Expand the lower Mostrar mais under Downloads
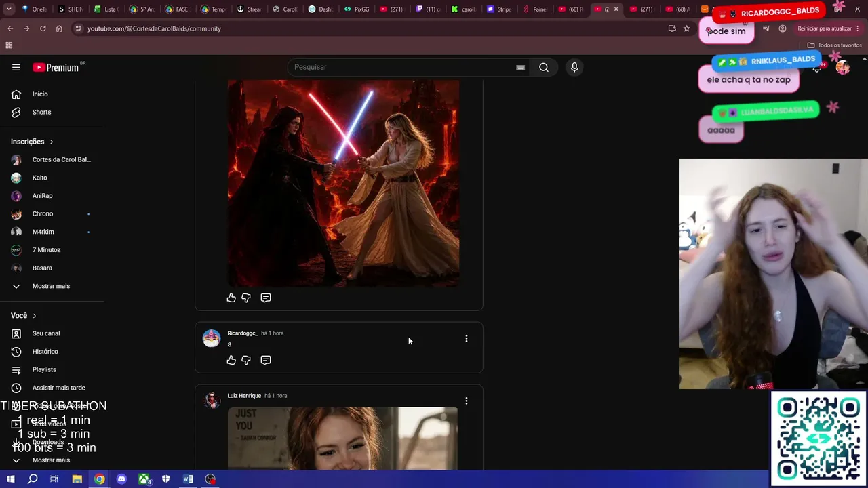This screenshot has height=488, width=868. point(52,460)
